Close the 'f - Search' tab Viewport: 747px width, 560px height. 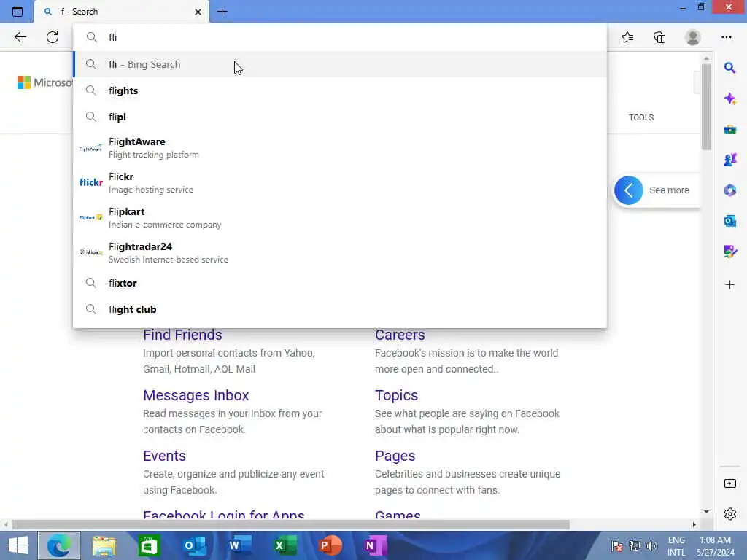[x=198, y=12]
